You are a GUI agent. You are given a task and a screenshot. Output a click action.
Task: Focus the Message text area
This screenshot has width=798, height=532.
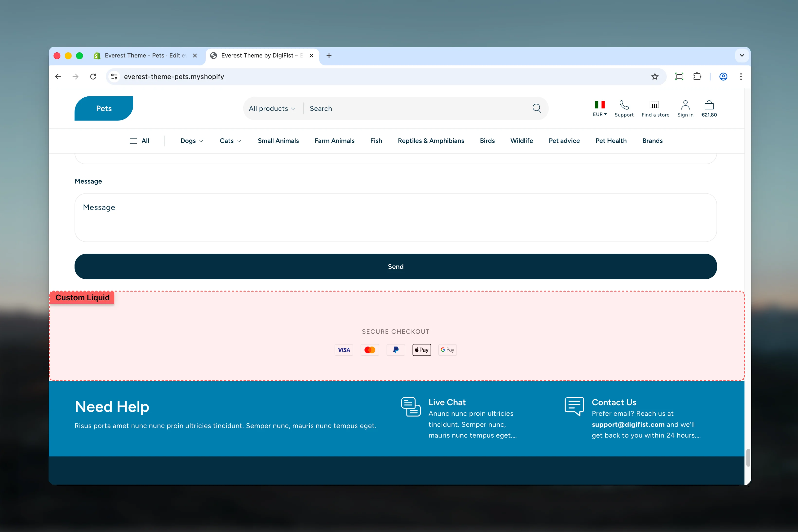pos(396,218)
